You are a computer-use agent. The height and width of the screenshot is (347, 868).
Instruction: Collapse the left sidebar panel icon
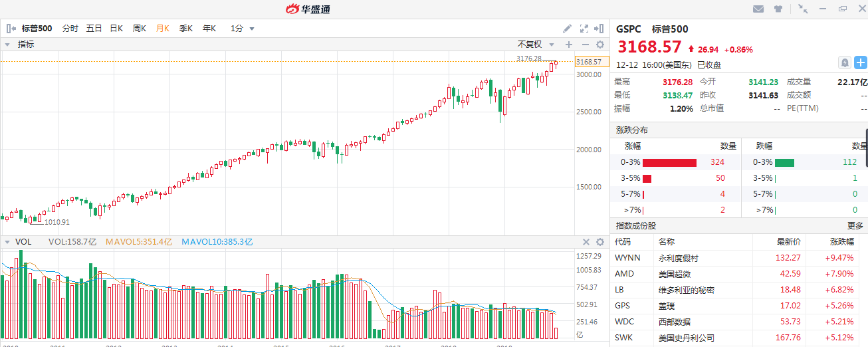click(11, 29)
